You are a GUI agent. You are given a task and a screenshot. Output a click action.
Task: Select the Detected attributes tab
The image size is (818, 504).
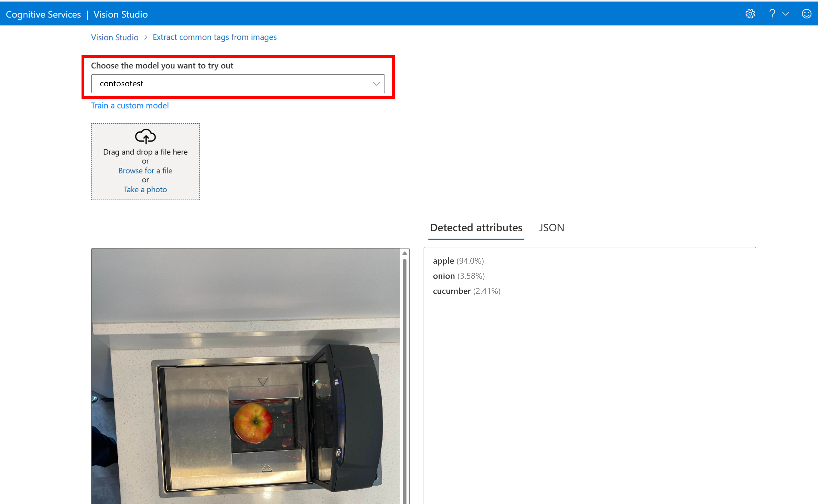[476, 228]
